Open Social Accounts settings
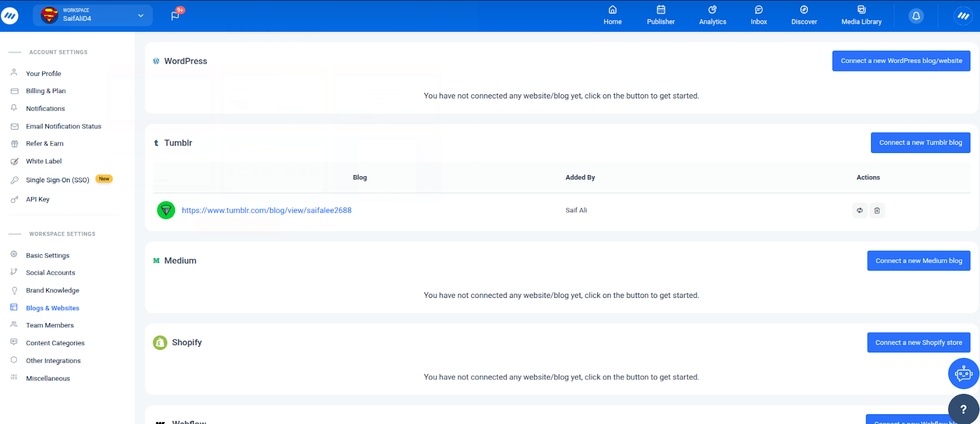 [50, 272]
